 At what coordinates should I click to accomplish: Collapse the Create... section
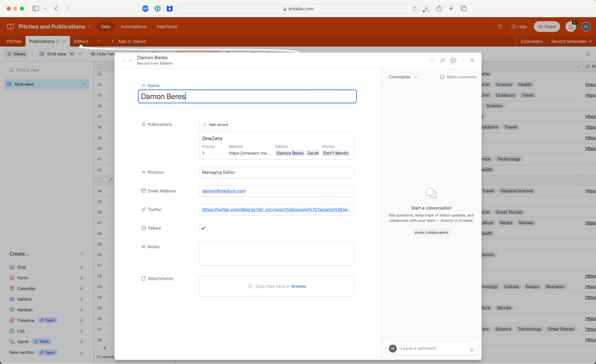point(82,254)
